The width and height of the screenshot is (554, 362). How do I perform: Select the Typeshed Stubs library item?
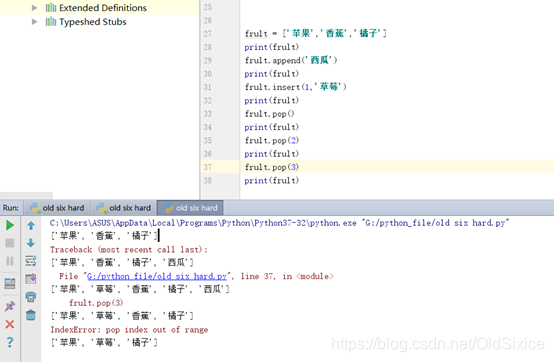pos(93,22)
